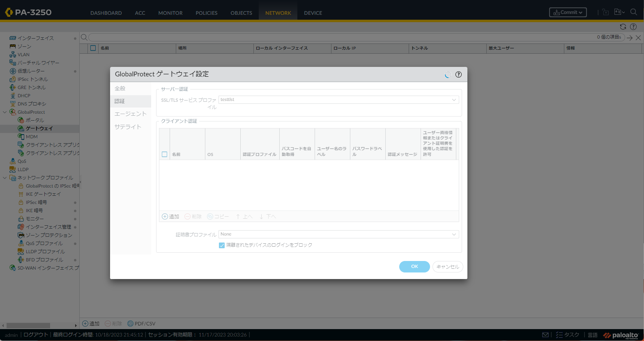Click PDF/CSV export at the bottom
The image size is (644, 341).
point(141,323)
